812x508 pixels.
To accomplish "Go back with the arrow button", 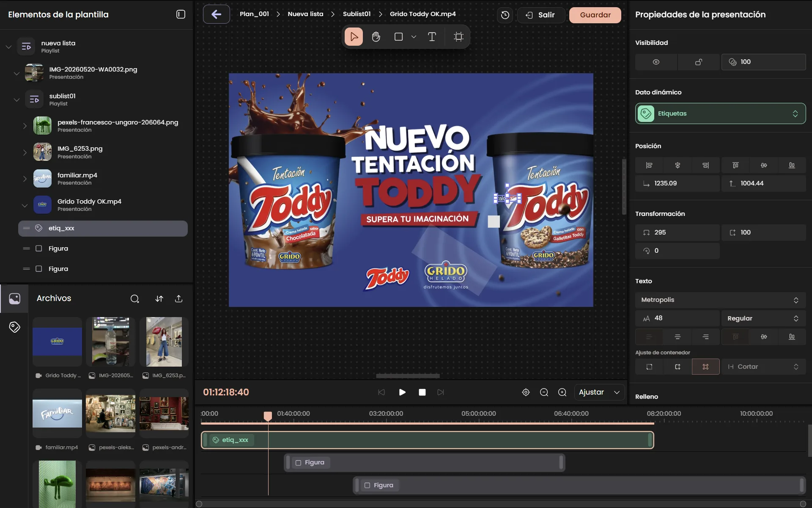I will coord(217,14).
